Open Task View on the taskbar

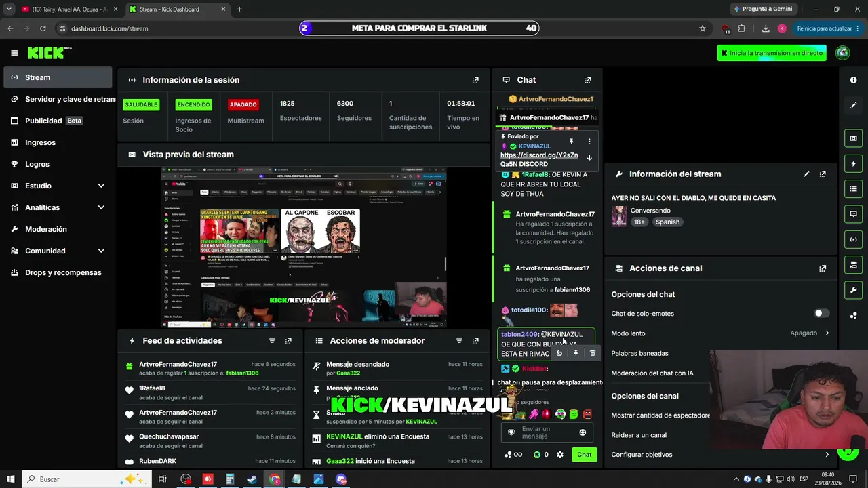[x=163, y=479]
